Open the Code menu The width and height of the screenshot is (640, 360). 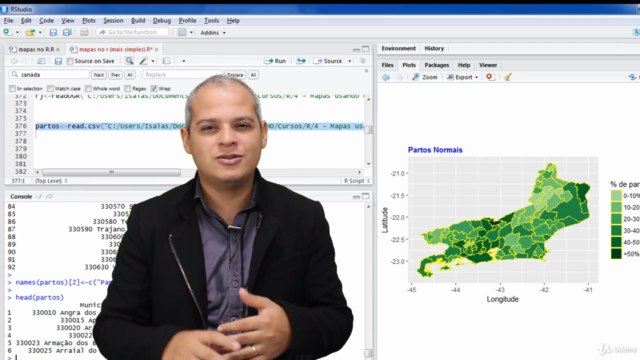coord(46,20)
